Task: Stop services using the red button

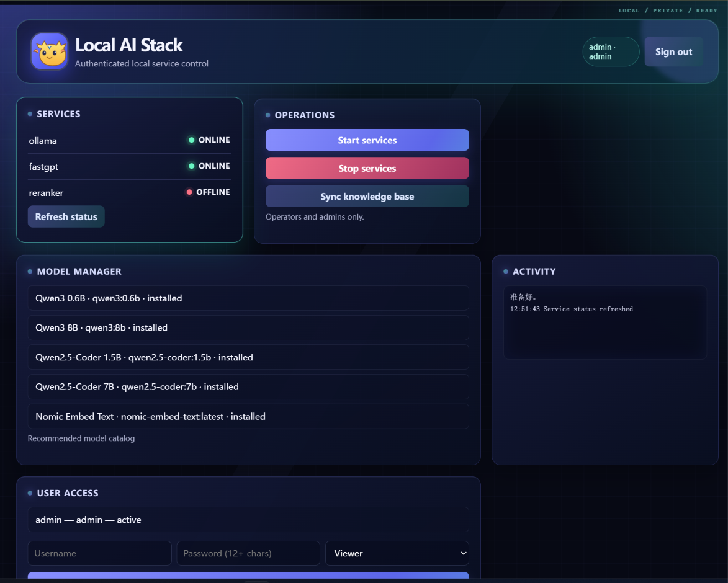Action: (x=367, y=168)
